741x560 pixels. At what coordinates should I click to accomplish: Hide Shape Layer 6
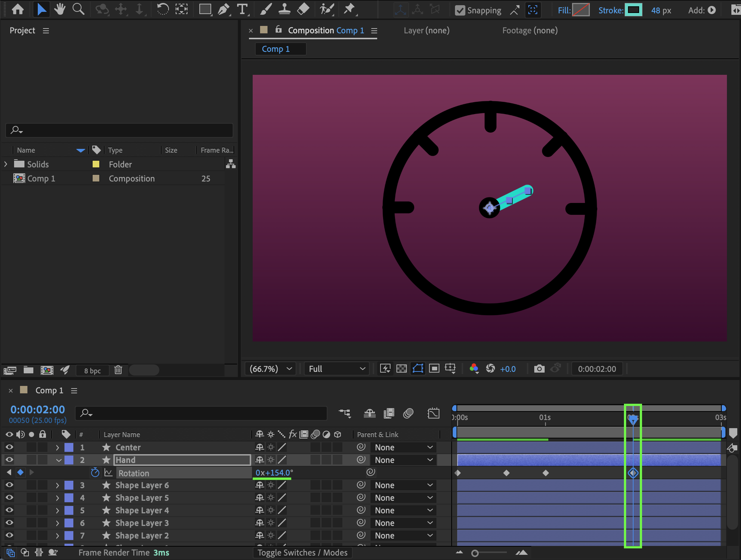[9, 485]
